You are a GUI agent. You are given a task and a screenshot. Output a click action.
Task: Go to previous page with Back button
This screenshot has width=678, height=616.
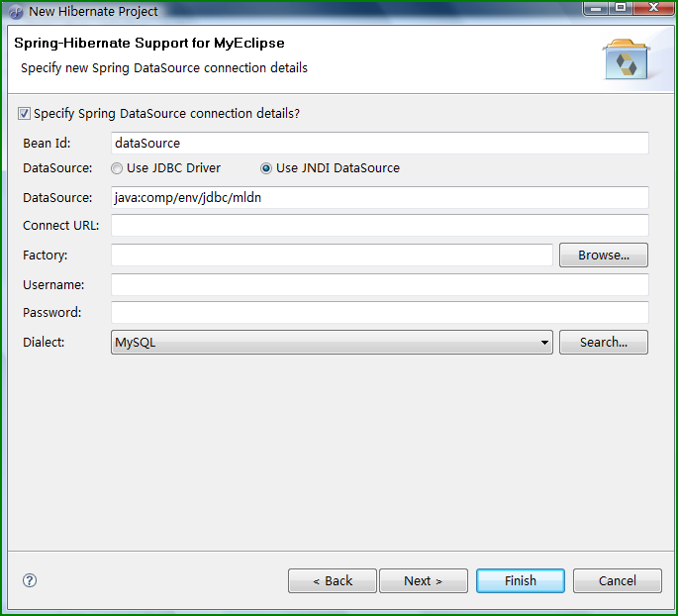pos(333,580)
